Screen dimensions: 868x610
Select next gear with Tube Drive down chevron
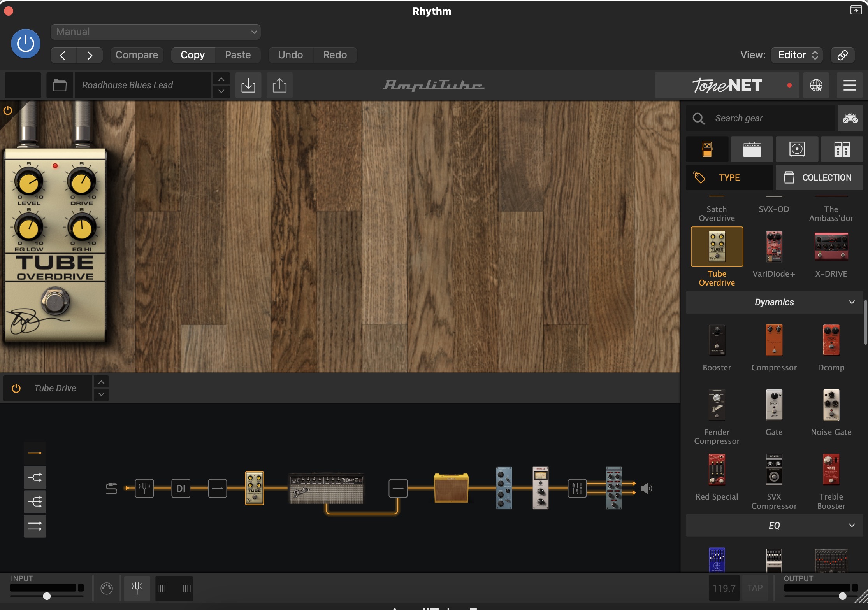101,394
